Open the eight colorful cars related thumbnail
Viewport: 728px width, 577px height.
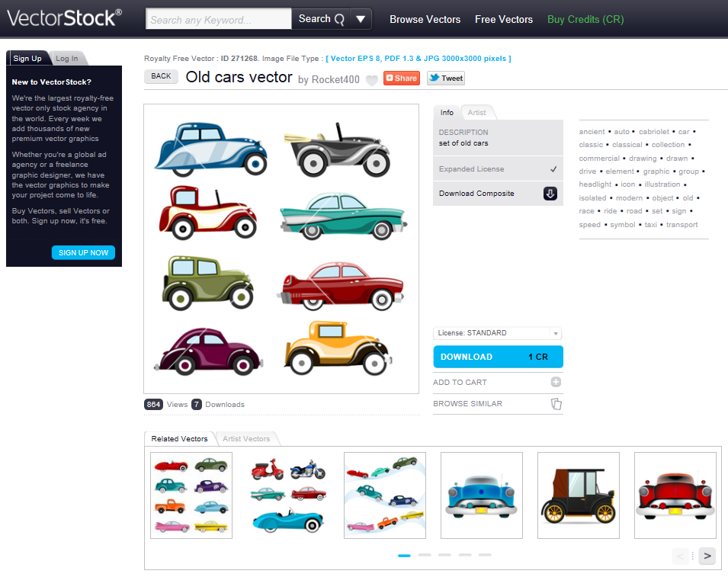[x=191, y=495]
